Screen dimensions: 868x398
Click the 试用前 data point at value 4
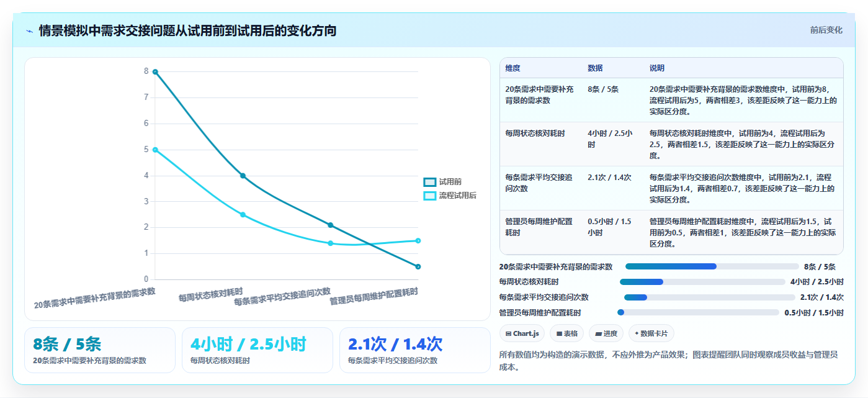243,176
